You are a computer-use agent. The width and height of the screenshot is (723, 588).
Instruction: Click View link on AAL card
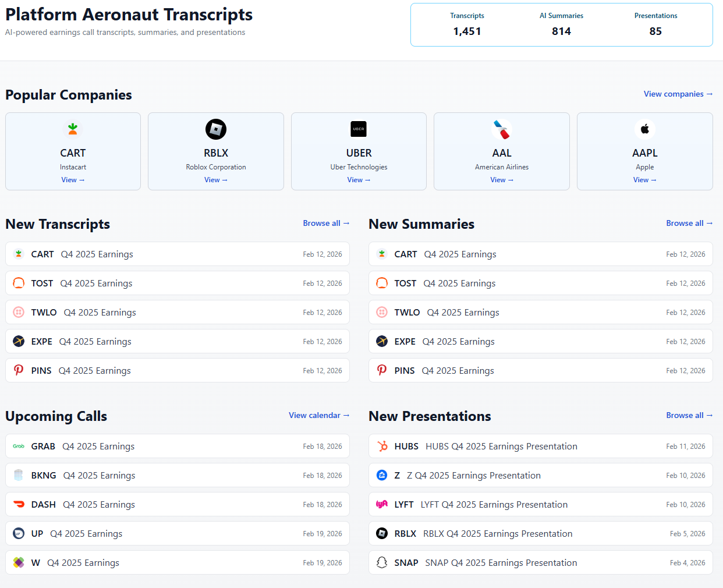[502, 180]
